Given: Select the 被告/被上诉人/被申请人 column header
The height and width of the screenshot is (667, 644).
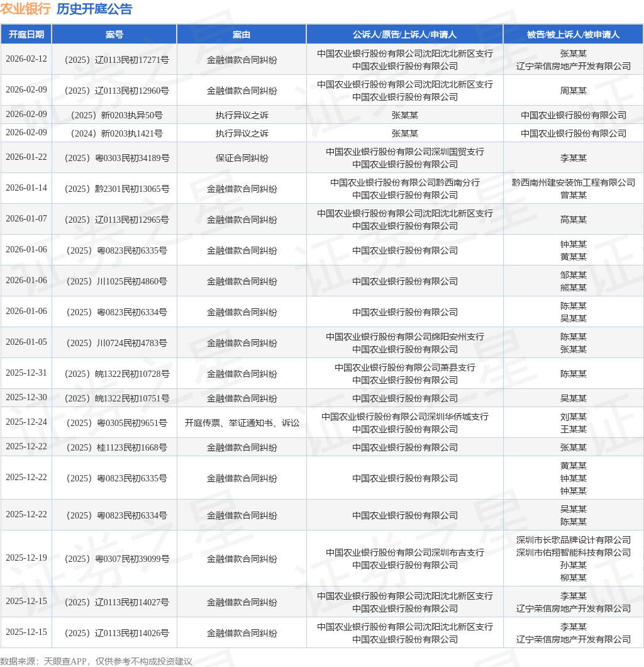Looking at the screenshot, I should [573, 35].
